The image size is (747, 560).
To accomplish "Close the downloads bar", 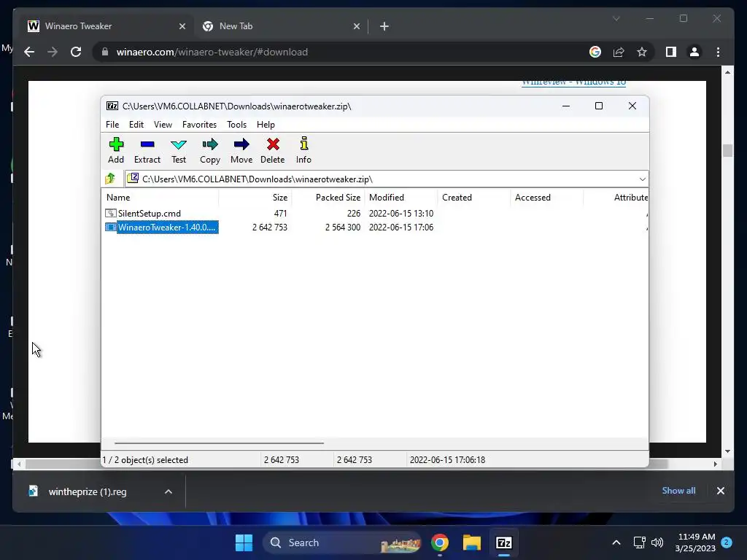I will tap(720, 491).
